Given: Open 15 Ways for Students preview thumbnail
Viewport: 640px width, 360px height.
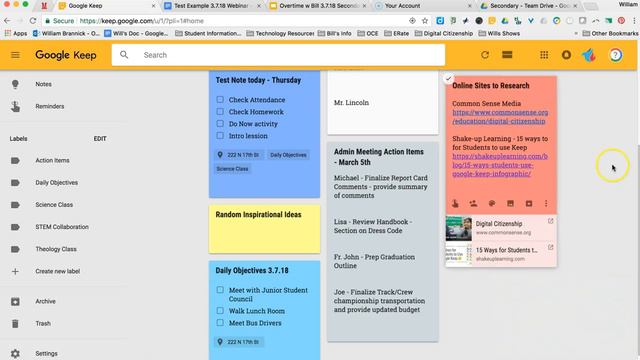Looking at the screenshot, I should point(458,254).
